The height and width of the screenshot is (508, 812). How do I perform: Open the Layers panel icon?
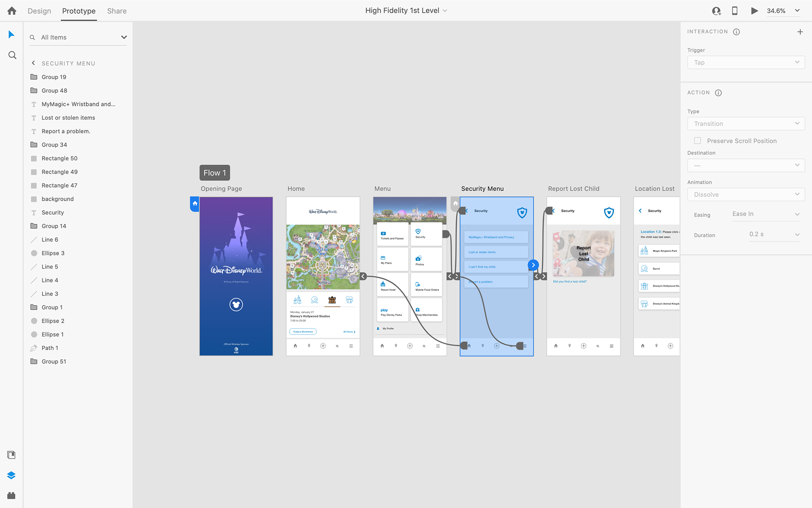[x=11, y=475]
